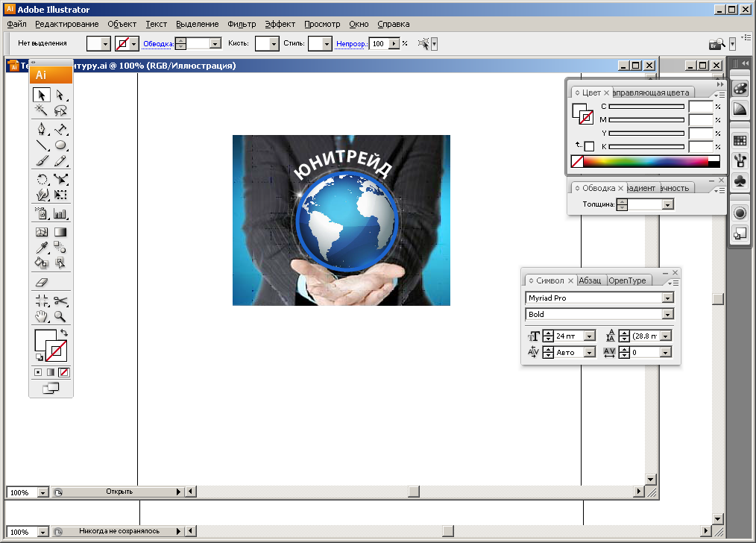Click the None swatch beside spectrum bar
The image size is (756, 543).
click(x=577, y=162)
